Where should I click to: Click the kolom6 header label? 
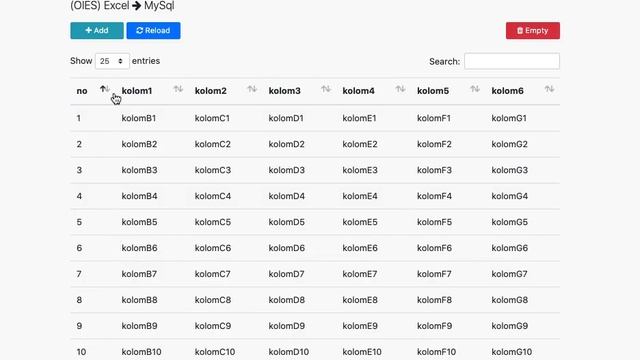click(x=507, y=91)
